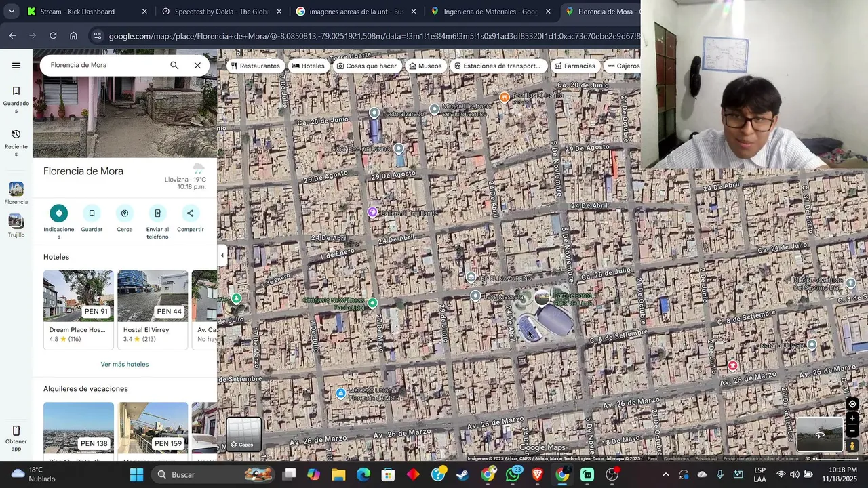
Task: Filter map by Farmacias
Action: coord(575,66)
